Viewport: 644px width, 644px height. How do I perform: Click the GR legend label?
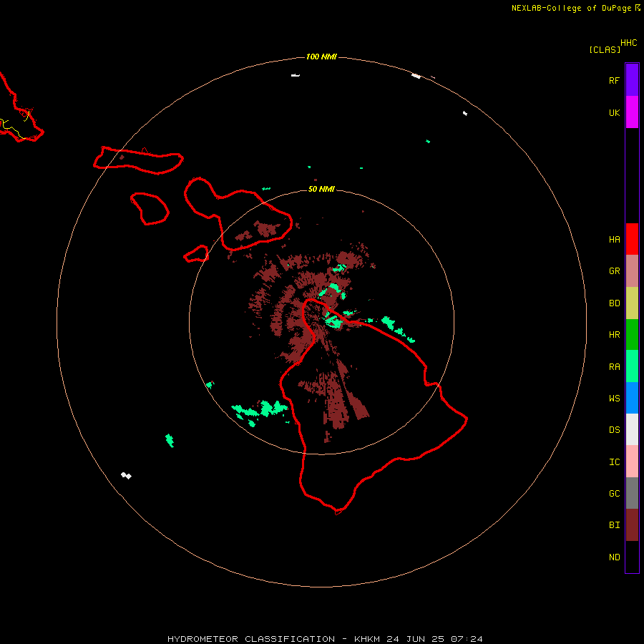click(x=614, y=271)
